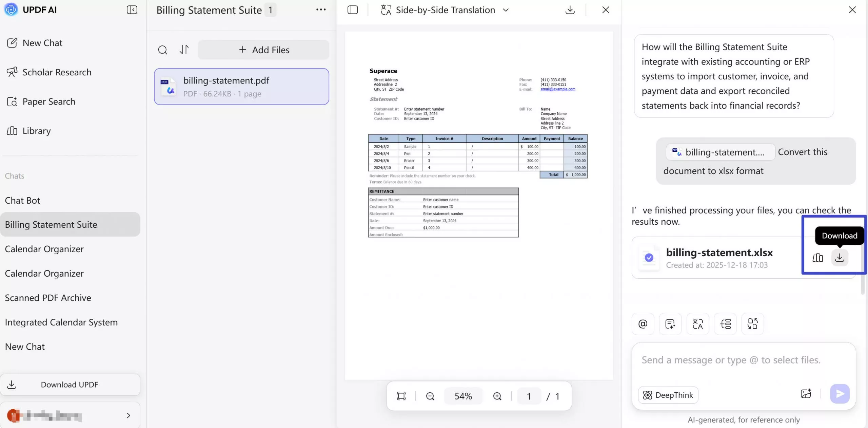Screen dimensions: 868x428
Task: Toggle DeepThink mode in the chat box
Action: pyautogui.click(x=668, y=395)
